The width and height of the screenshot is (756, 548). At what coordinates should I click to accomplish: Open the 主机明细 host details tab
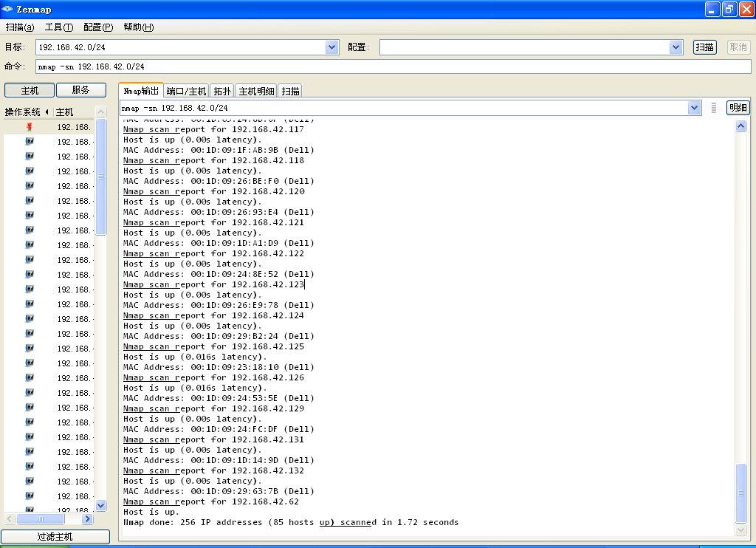coord(256,91)
